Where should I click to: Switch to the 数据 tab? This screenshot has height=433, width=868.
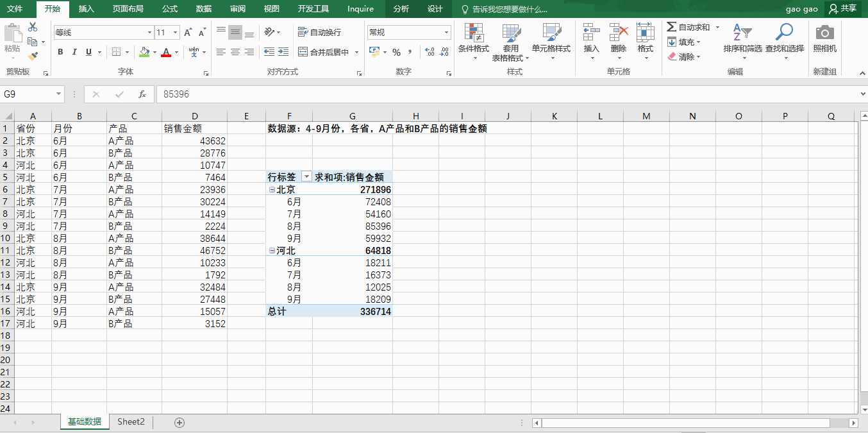pyautogui.click(x=204, y=9)
